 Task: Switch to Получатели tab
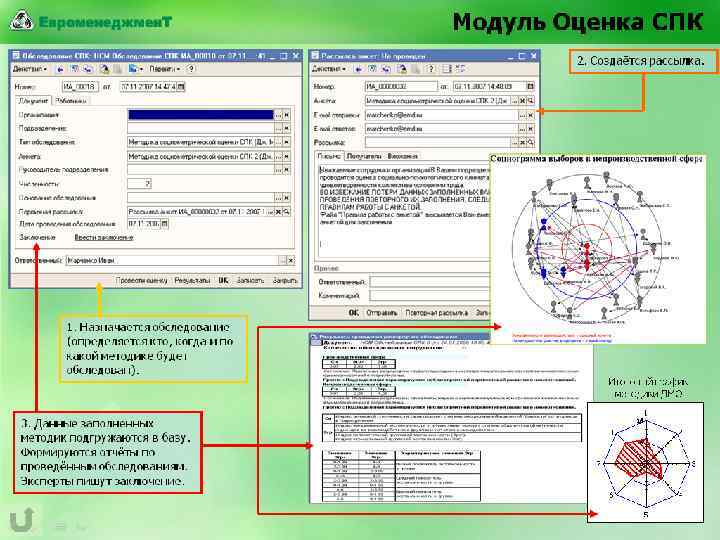(364, 156)
